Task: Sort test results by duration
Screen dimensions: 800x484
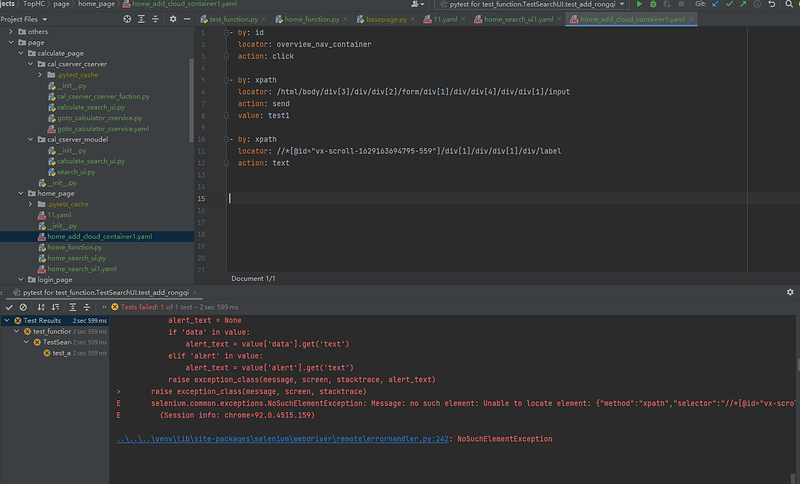Action: pos(55,307)
